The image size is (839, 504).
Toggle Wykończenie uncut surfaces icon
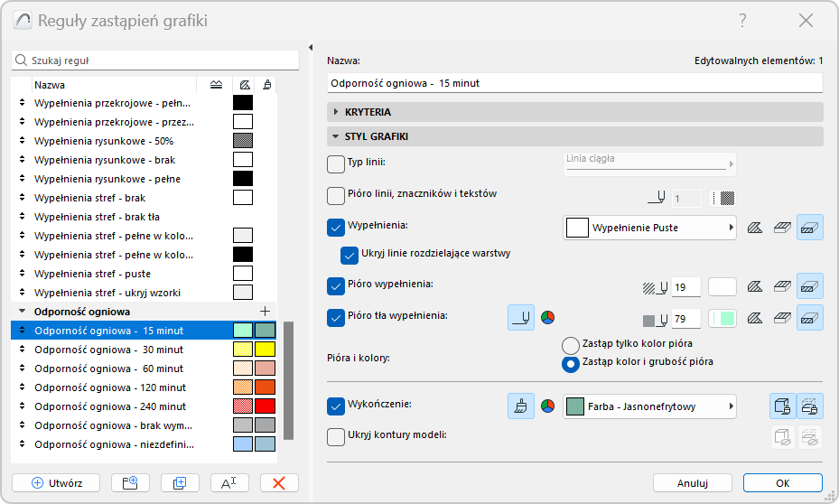tap(783, 406)
